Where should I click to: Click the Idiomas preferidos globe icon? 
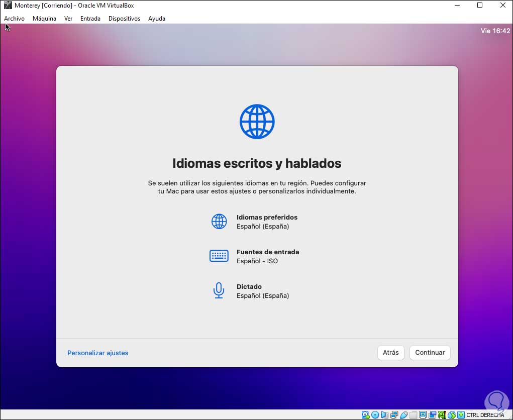(219, 222)
